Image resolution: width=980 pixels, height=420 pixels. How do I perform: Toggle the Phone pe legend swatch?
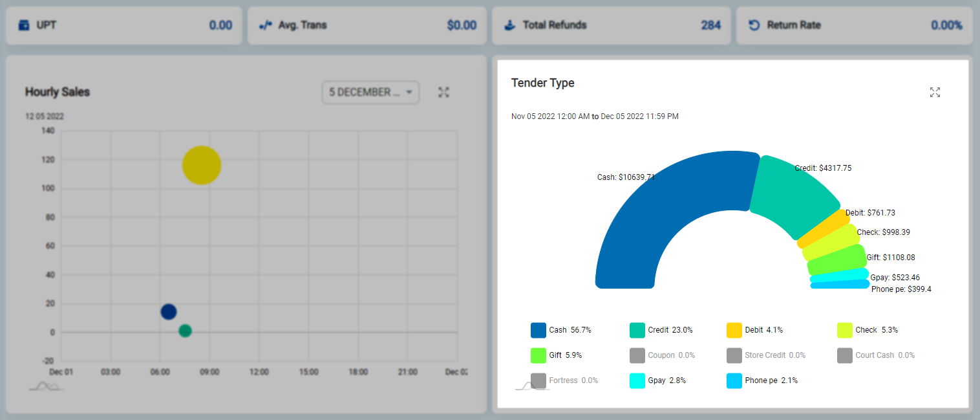(x=734, y=381)
